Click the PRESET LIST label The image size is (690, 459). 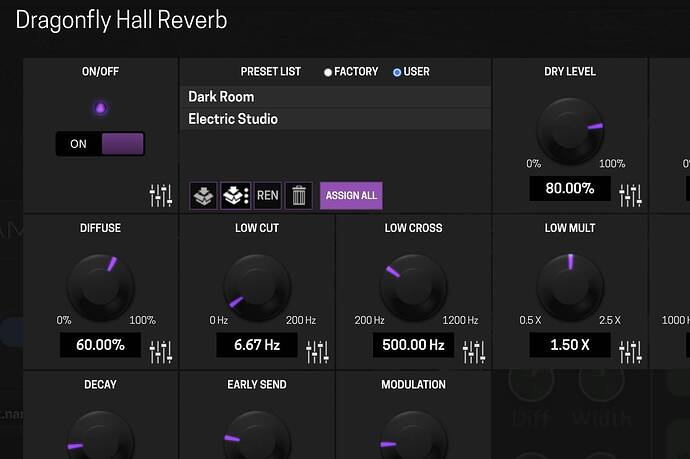coord(271,72)
